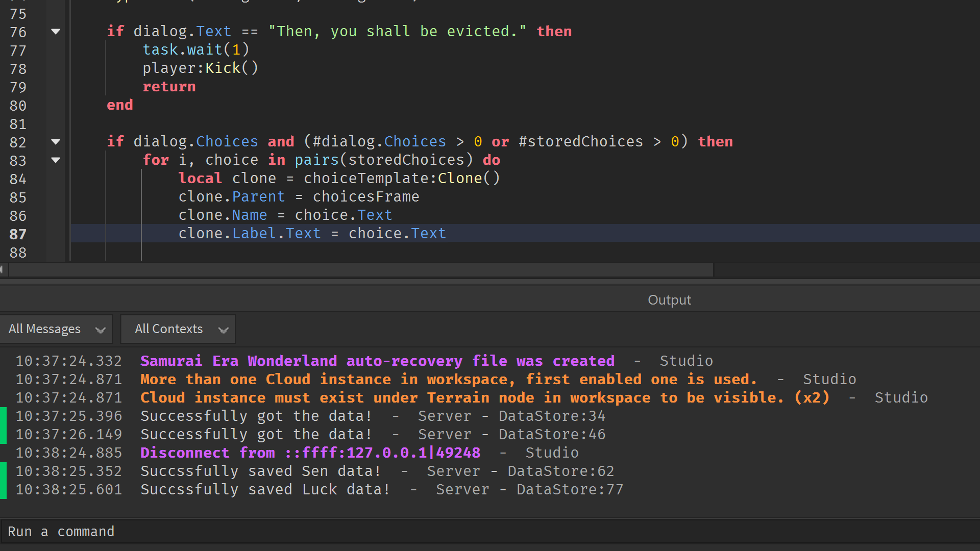Click the Output panel title bar
This screenshot has height=551, width=980.
coord(669,299)
